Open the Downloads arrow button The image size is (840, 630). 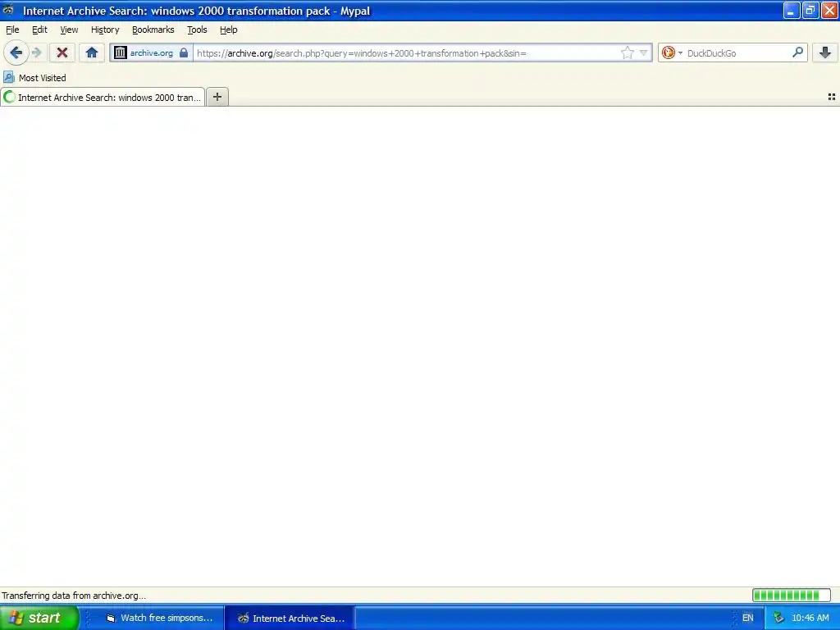[825, 52]
